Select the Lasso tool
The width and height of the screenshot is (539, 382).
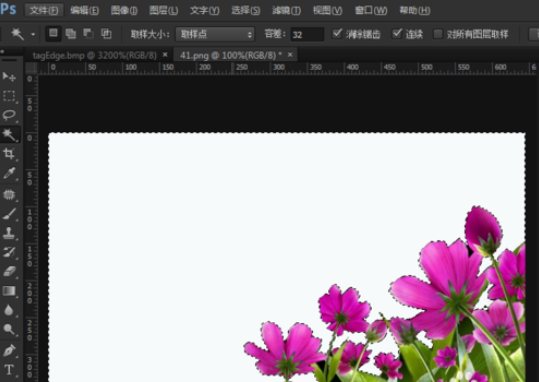pos(9,115)
